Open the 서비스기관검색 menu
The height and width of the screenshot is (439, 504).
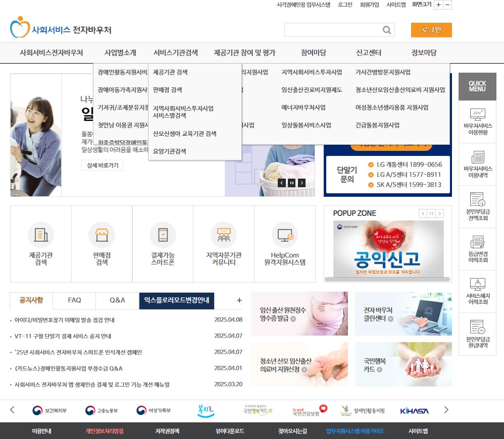click(x=177, y=52)
